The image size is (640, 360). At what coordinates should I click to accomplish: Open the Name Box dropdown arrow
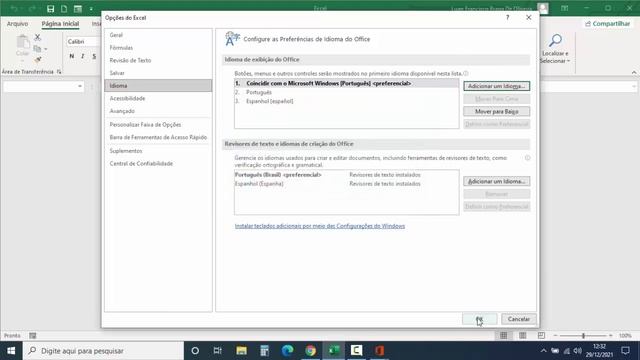pyautogui.click(x=80, y=86)
